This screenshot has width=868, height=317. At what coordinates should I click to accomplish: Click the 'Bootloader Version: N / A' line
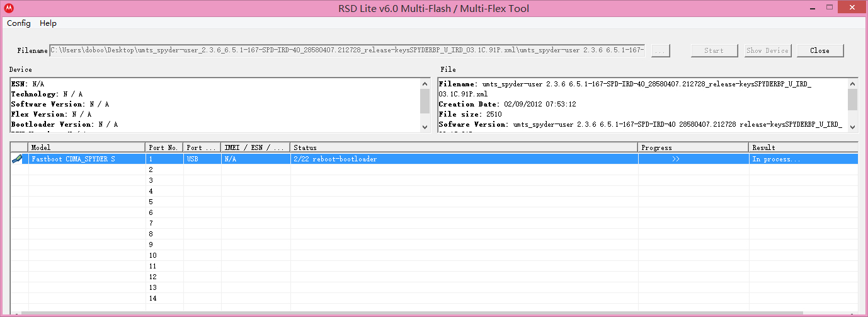(64, 124)
